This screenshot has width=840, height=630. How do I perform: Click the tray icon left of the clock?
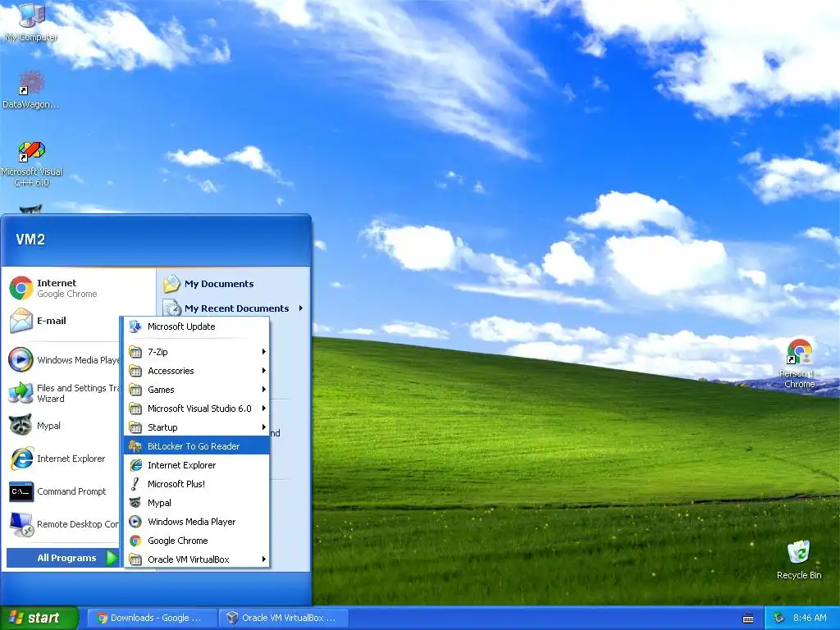point(778,618)
